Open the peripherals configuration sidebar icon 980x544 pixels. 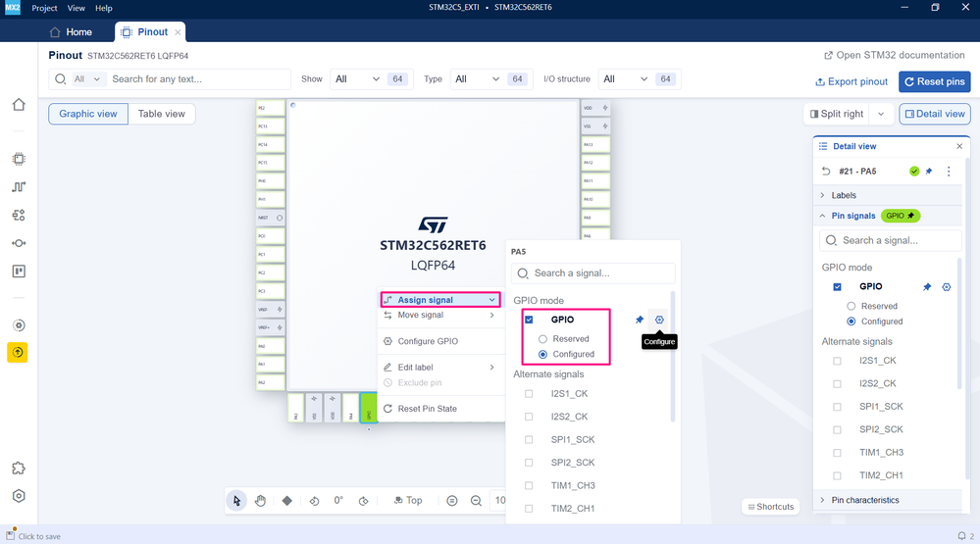[19, 215]
